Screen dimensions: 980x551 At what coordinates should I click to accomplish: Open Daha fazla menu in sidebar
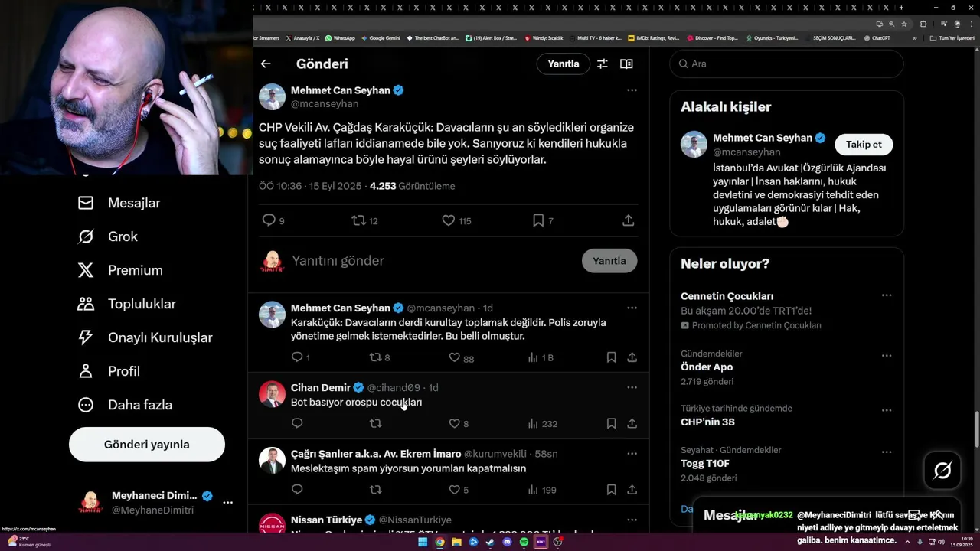tap(124, 405)
